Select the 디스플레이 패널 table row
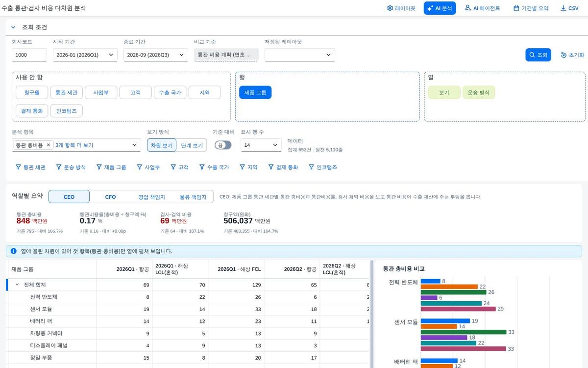The height and width of the screenshot is (368, 588). pos(188,345)
